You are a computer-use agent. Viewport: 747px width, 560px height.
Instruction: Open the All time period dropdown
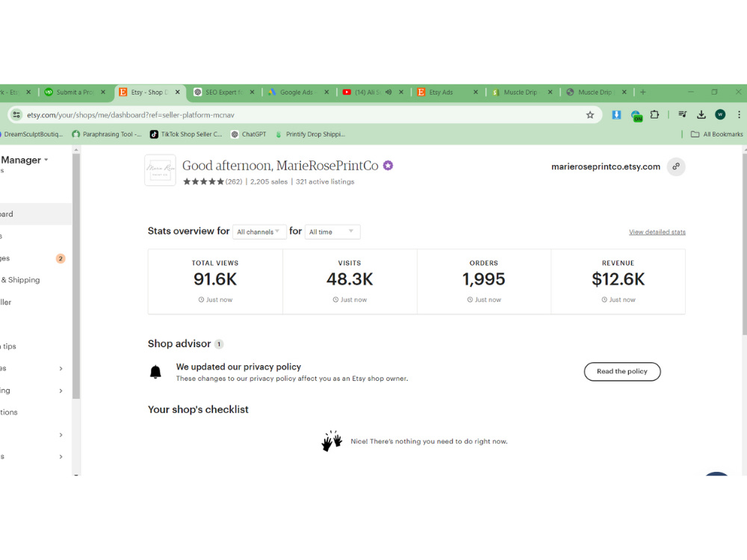tap(332, 232)
